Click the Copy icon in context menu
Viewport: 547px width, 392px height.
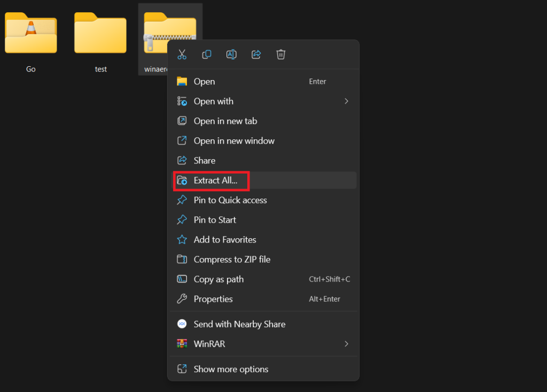pos(207,54)
